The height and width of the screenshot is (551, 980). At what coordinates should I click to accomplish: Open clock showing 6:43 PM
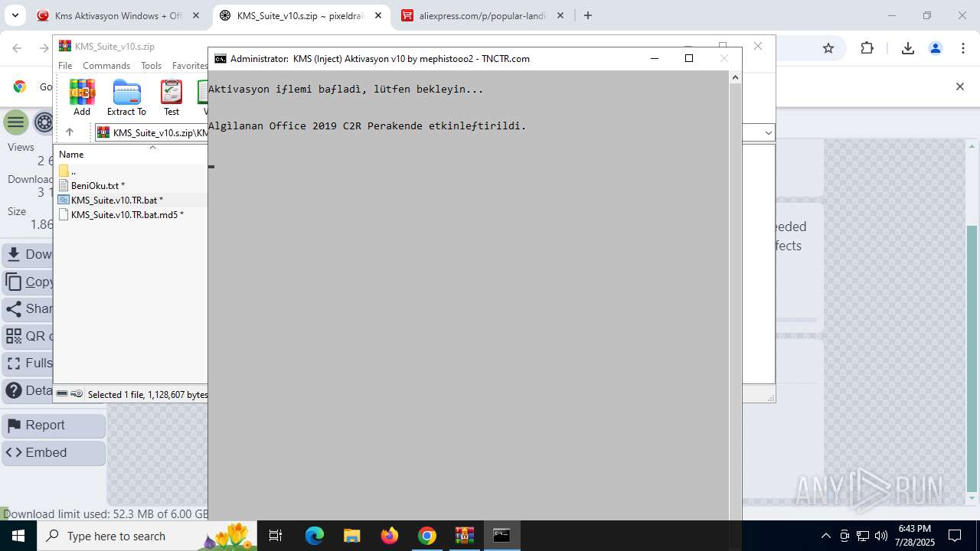click(x=914, y=536)
